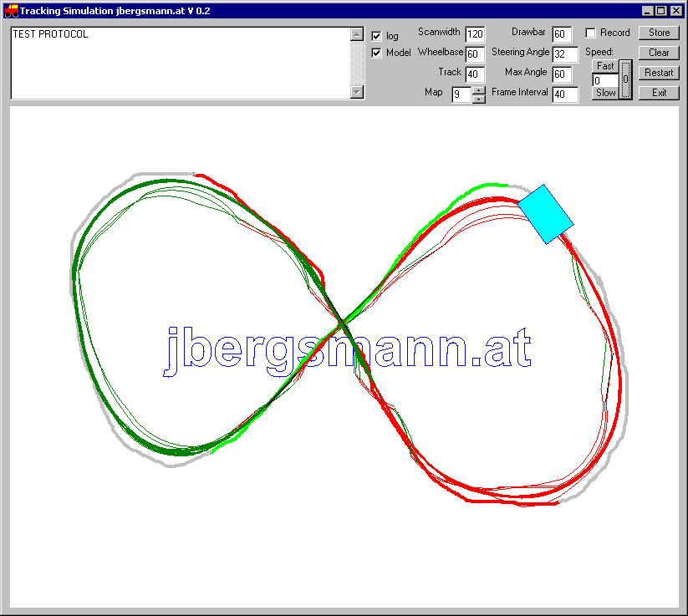Disable the Model checkbox
The width and height of the screenshot is (688, 616).
(376, 53)
